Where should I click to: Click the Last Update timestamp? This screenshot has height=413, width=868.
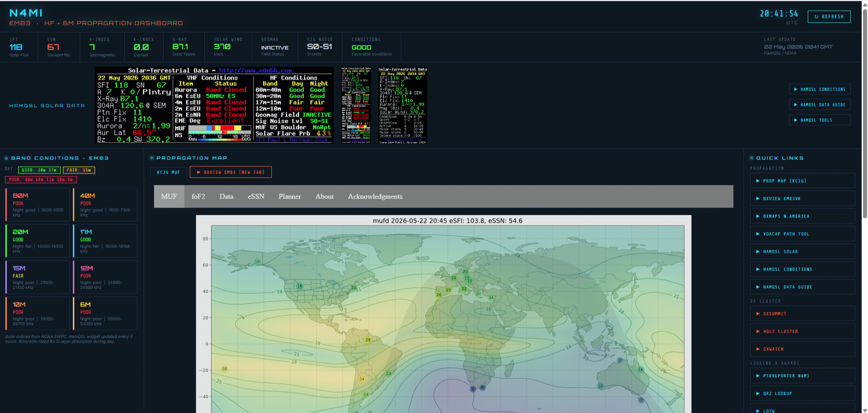(x=798, y=47)
